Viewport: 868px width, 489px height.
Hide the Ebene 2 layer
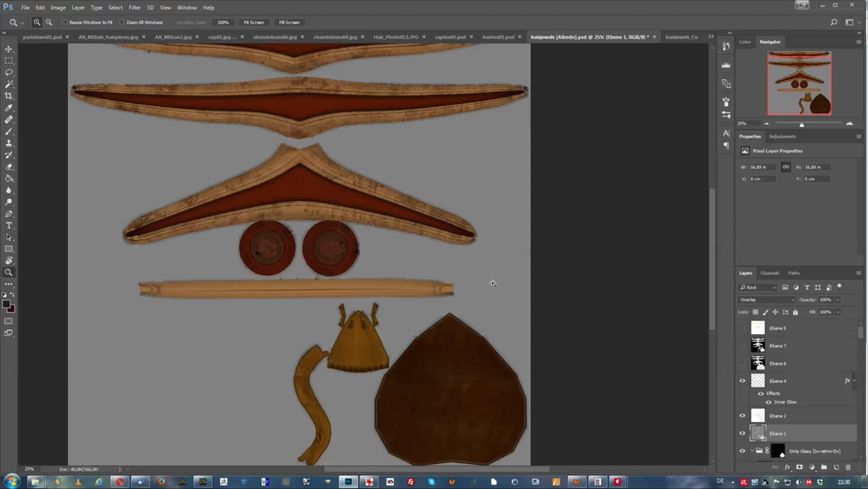(x=742, y=416)
